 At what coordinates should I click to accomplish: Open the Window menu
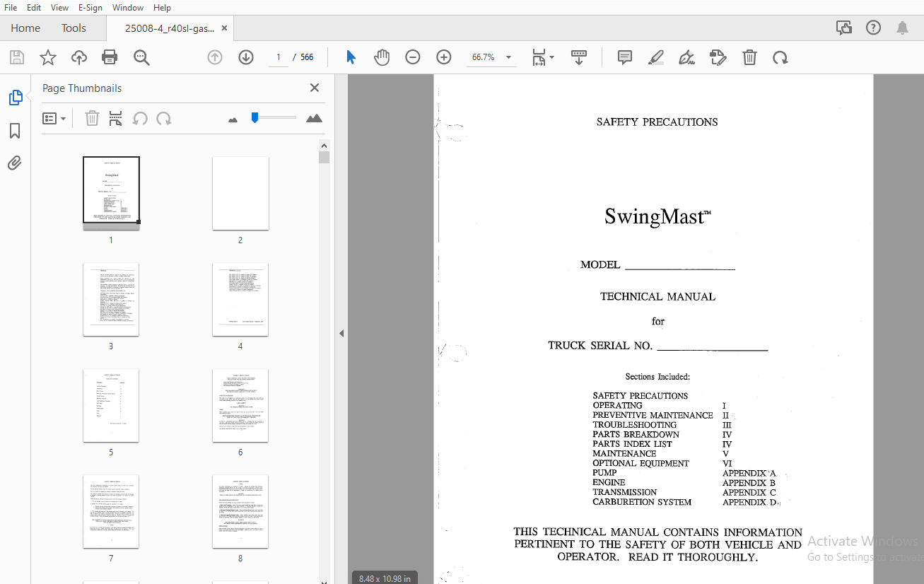click(128, 7)
